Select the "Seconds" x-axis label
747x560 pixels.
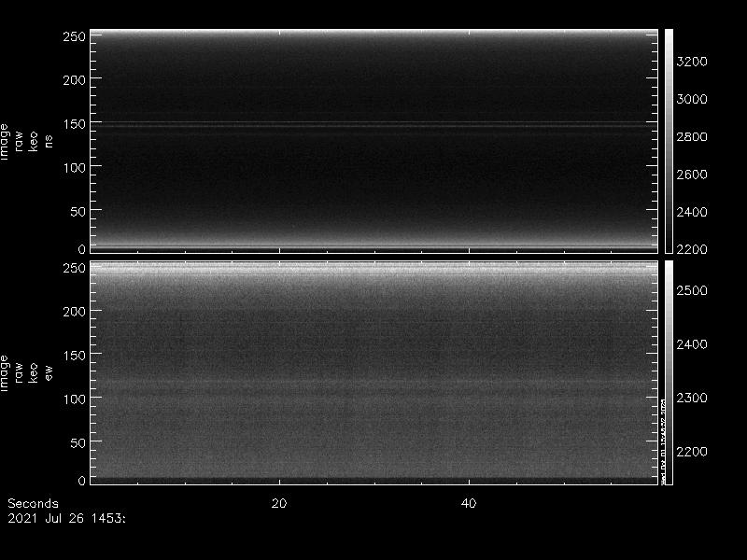click(x=33, y=503)
